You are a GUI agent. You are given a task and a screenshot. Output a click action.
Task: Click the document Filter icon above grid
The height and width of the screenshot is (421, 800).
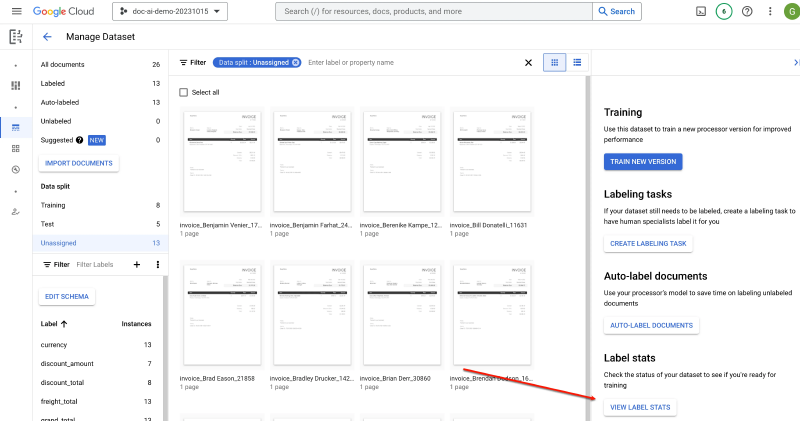[x=183, y=62]
